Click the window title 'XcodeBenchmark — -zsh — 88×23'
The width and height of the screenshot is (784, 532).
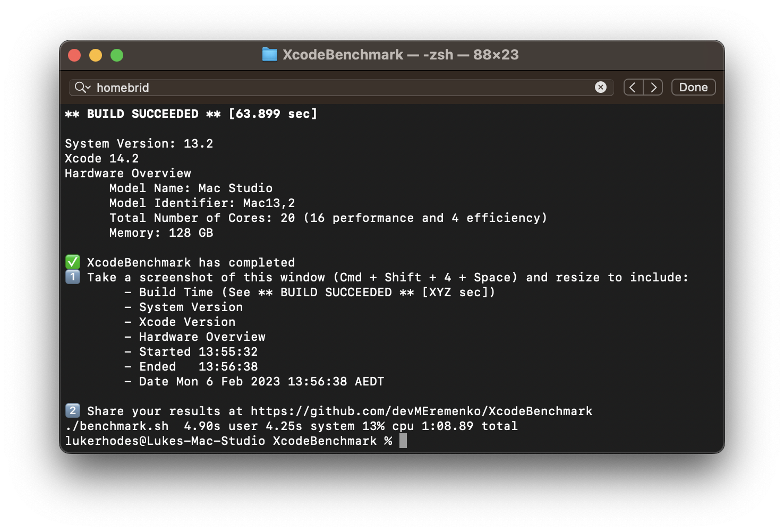coord(400,55)
